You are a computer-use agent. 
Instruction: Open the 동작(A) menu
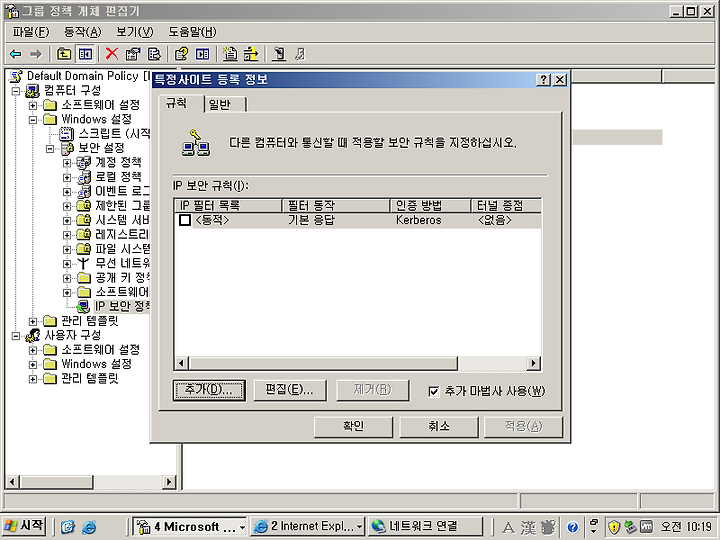pos(82,32)
